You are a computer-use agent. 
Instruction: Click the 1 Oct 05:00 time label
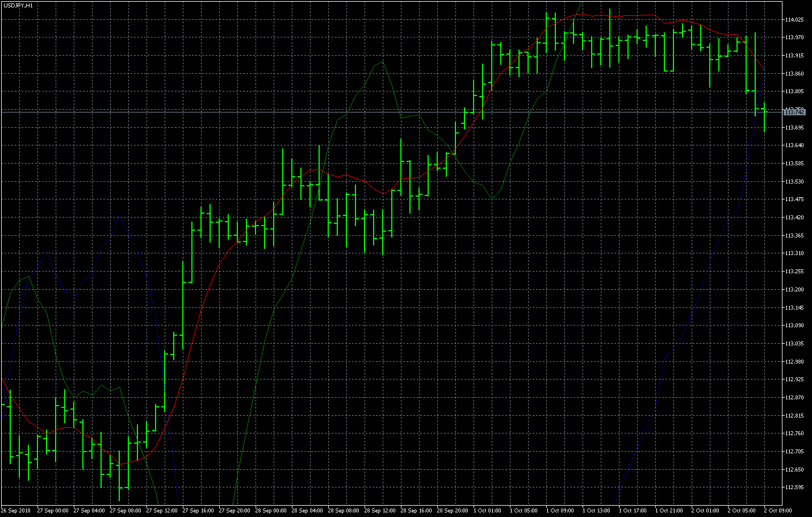coord(524,511)
